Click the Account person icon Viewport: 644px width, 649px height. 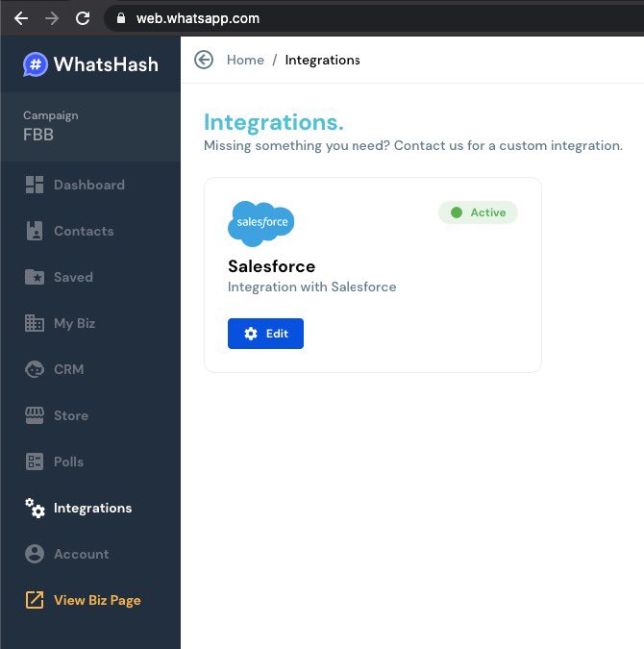tap(35, 554)
